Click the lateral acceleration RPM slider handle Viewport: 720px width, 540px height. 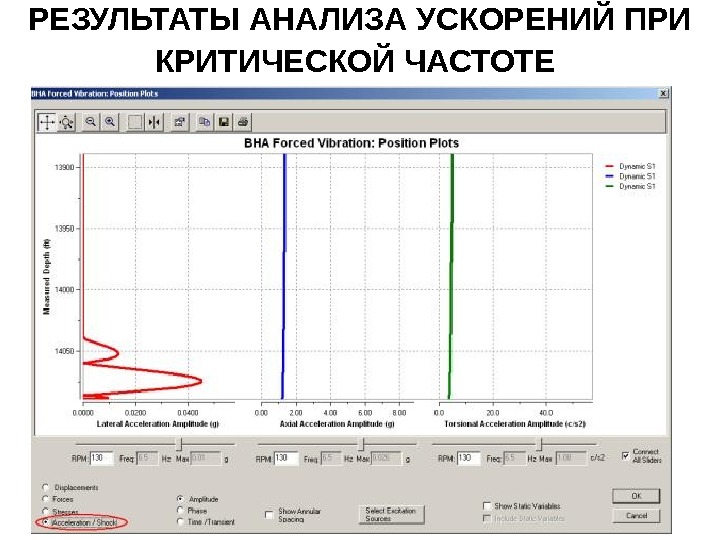(179, 444)
